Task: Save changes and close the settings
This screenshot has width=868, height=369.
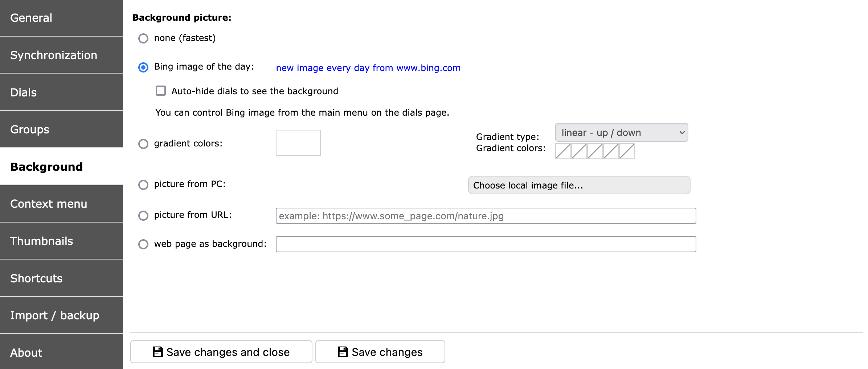Action: coord(221,352)
